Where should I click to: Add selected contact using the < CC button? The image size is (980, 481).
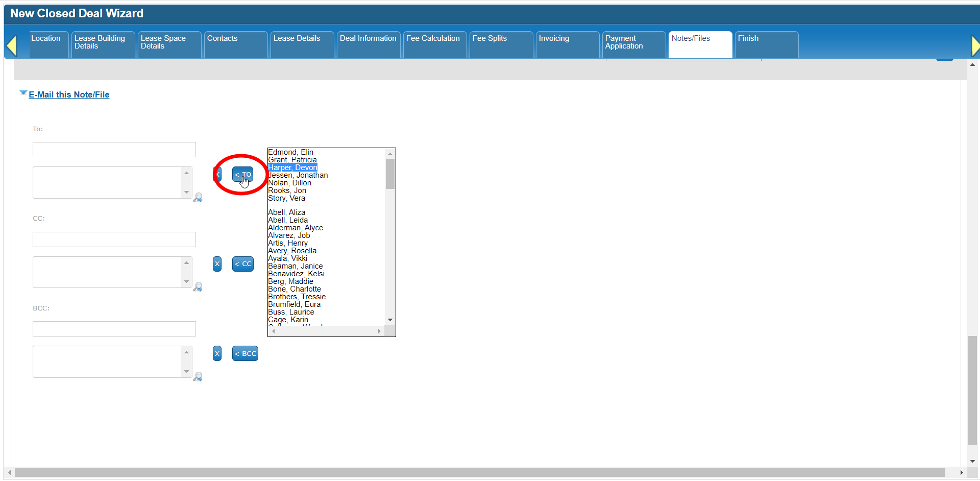coord(243,264)
